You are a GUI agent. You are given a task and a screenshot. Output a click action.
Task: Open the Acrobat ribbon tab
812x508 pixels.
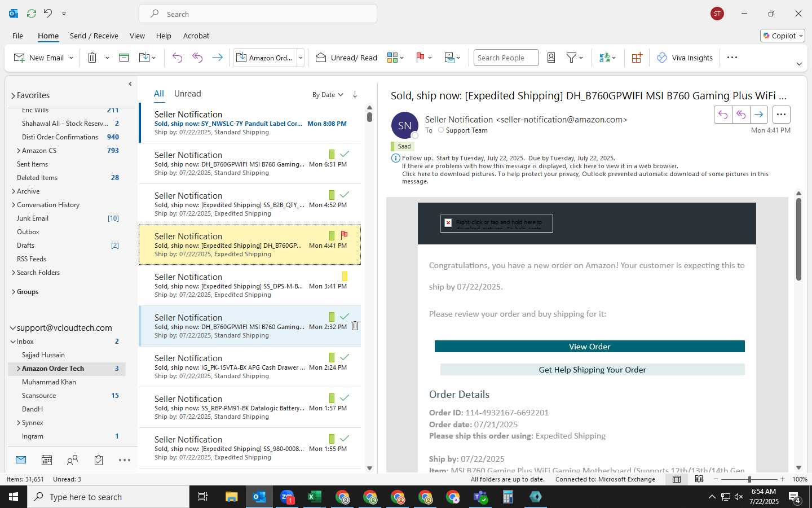point(196,36)
